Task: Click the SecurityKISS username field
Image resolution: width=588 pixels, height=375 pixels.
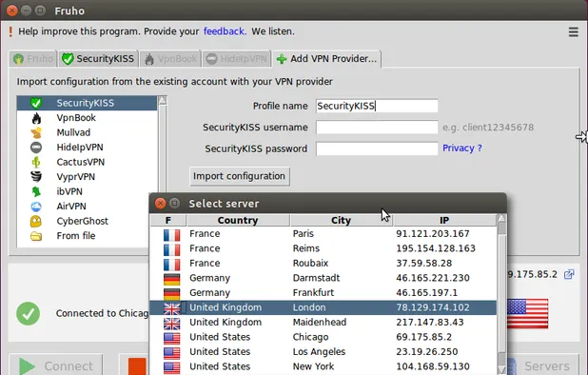Action: [377, 128]
